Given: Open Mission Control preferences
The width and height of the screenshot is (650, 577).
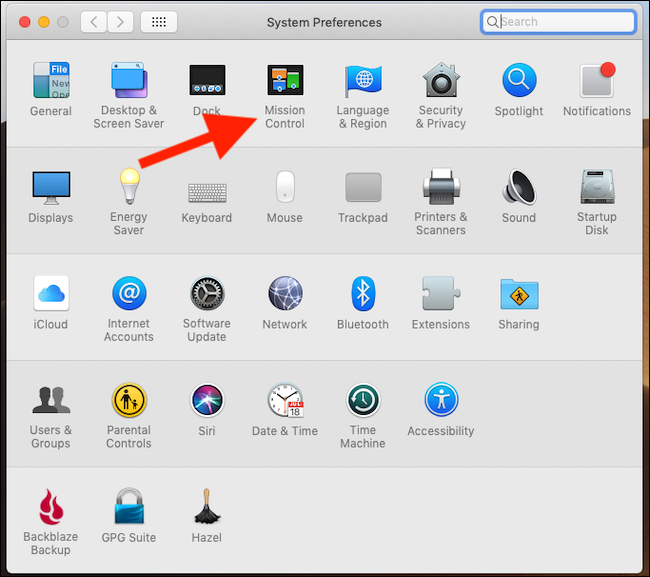Looking at the screenshot, I should tap(285, 80).
